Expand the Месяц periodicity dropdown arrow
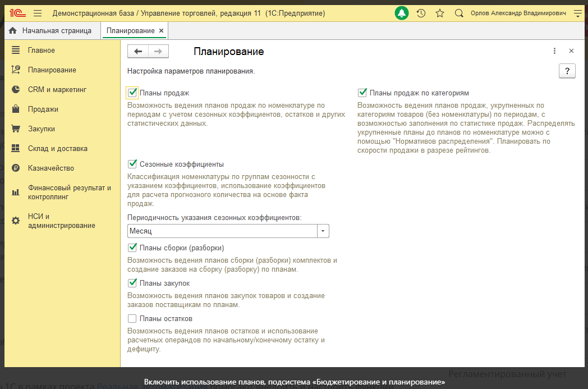Image resolution: width=588 pixels, height=389 pixels. click(323, 231)
